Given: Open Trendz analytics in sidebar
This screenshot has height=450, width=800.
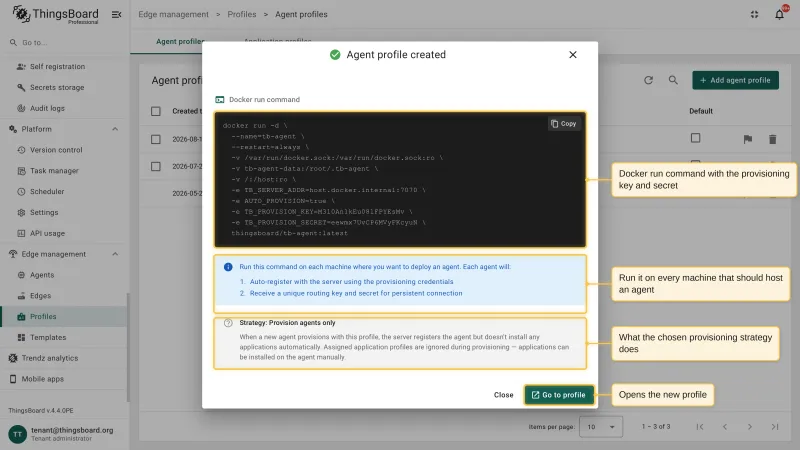Looking at the screenshot, I should (x=50, y=358).
